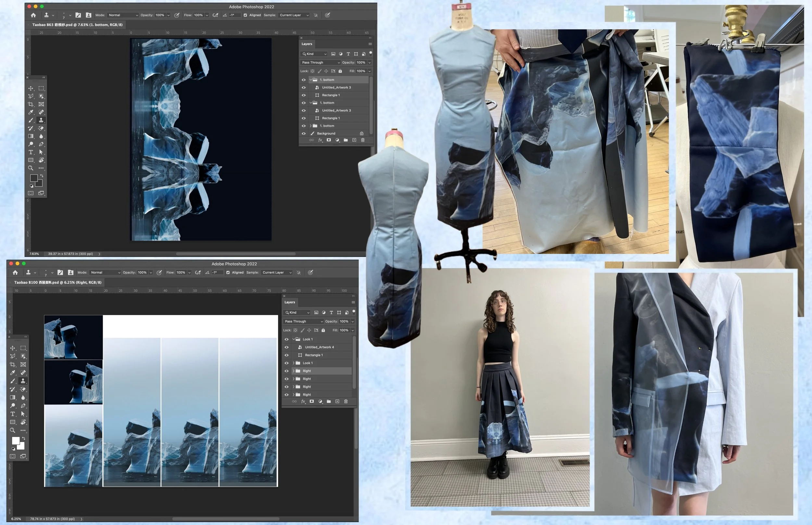The image size is (812, 525).
Task: Click the Taobao B63 document tab
Action: 77,25
